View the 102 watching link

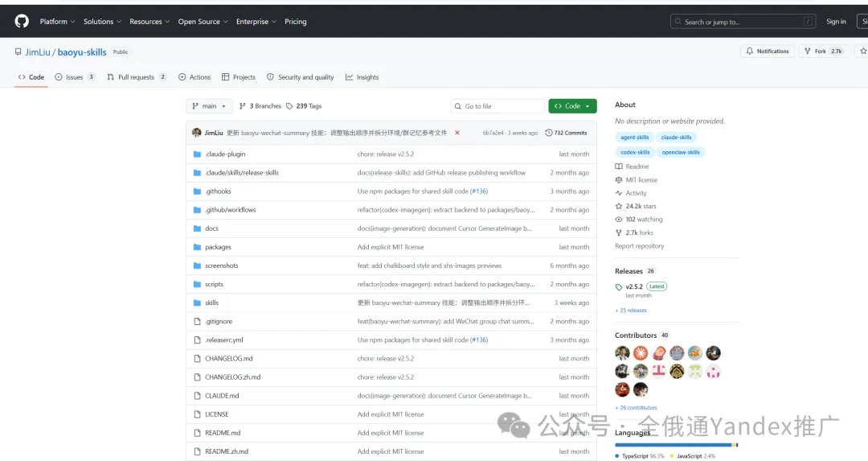tap(639, 220)
